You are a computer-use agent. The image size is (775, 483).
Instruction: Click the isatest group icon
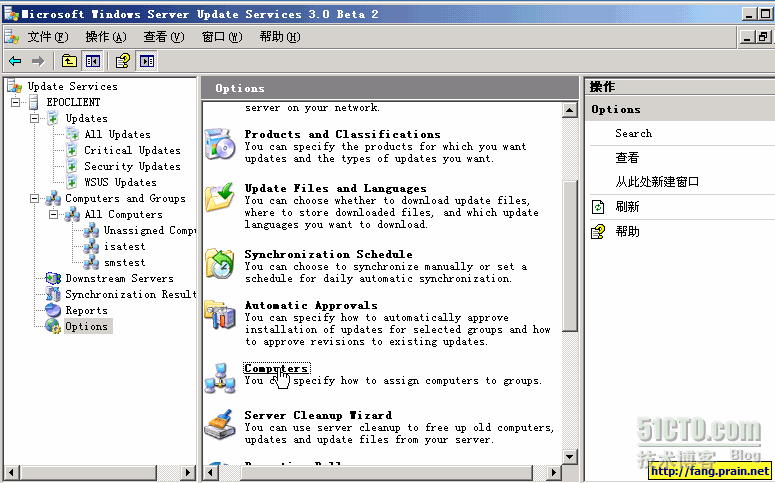pyautogui.click(x=91, y=247)
